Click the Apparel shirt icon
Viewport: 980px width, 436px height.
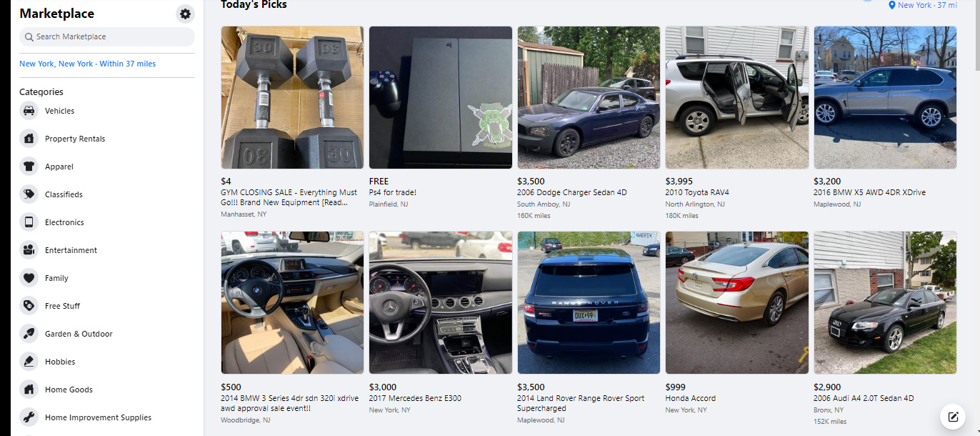[29, 167]
